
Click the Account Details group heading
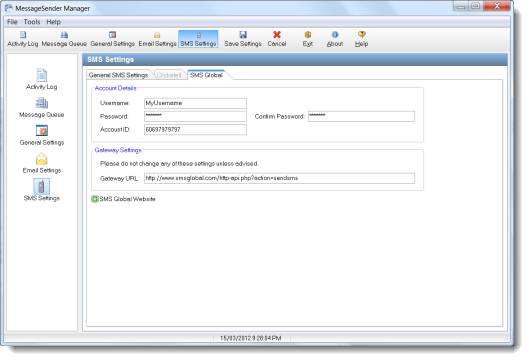(115, 88)
